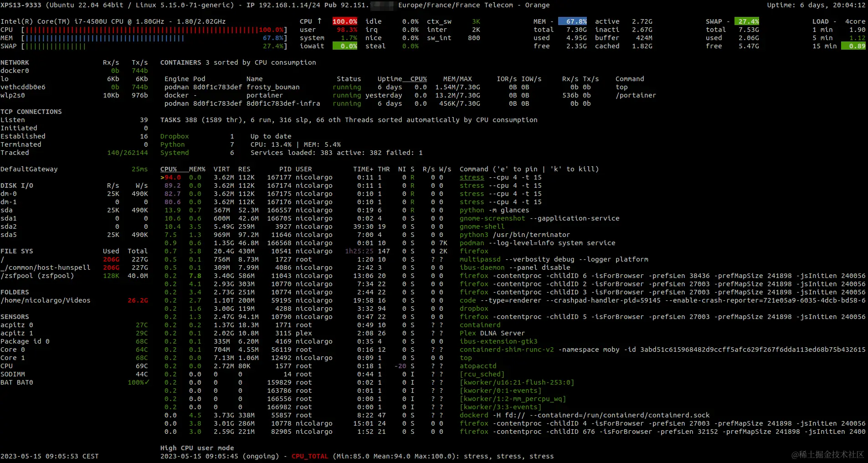This screenshot has height=463, width=868.
Task: Sort processes by CPU% column header
Action: [169, 169]
